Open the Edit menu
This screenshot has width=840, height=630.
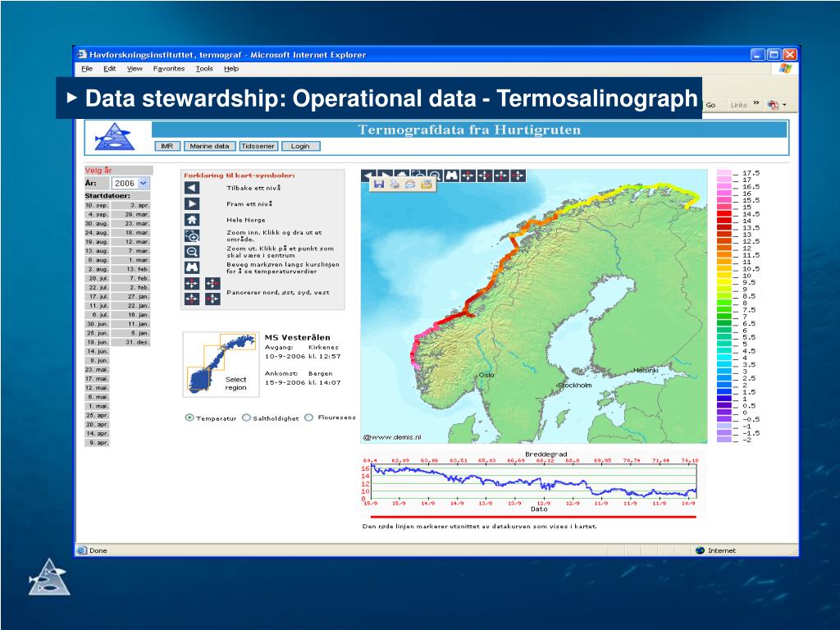(110, 69)
